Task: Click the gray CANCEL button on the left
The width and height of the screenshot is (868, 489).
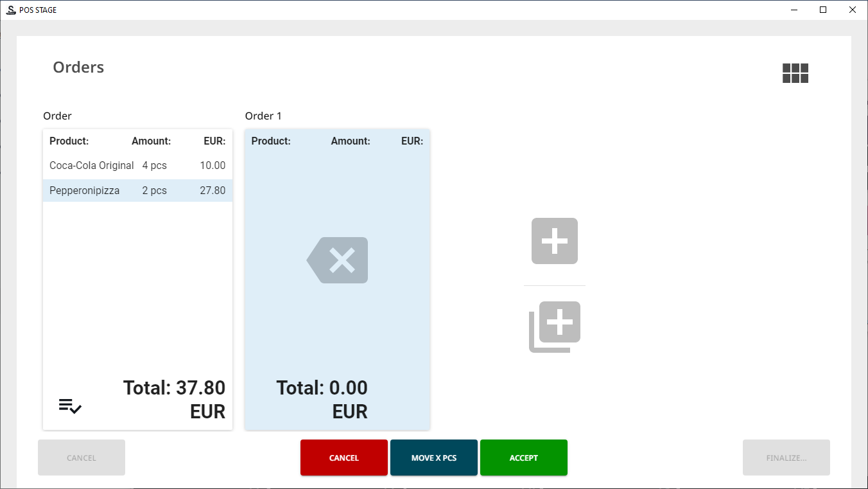Action: [82, 458]
